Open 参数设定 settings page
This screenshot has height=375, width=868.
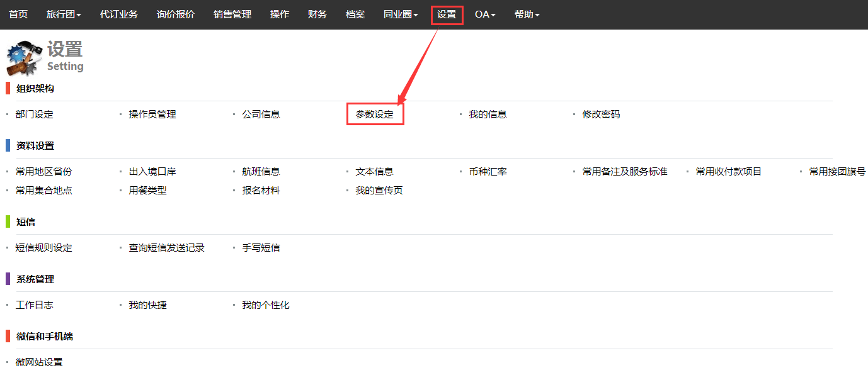375,115
